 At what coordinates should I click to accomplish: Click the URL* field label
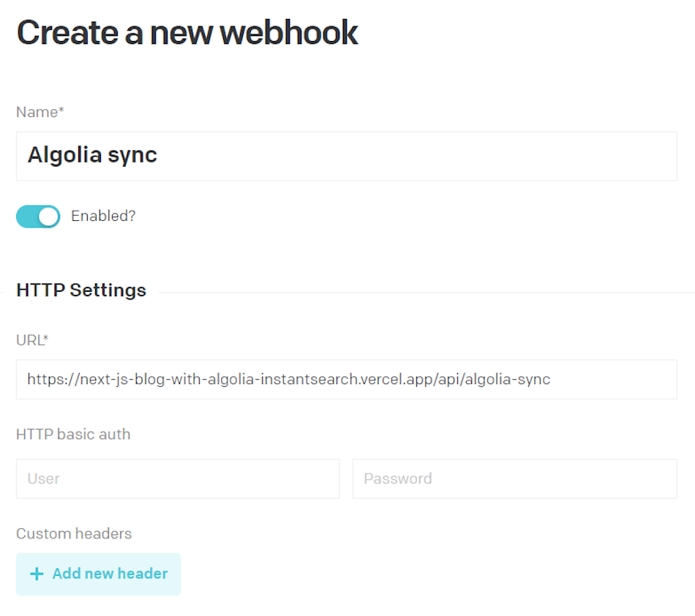pos(30,340)
